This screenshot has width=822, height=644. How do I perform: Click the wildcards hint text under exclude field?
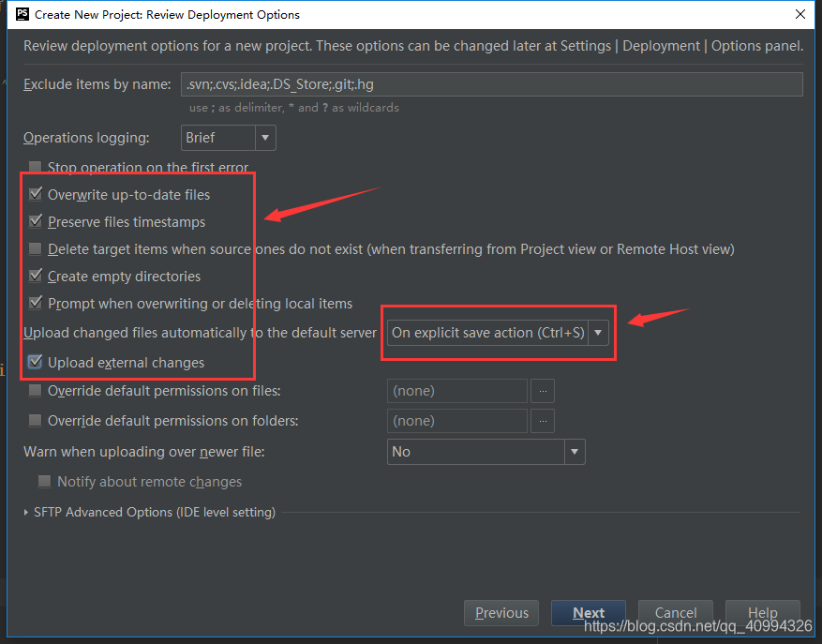[294, 108]
